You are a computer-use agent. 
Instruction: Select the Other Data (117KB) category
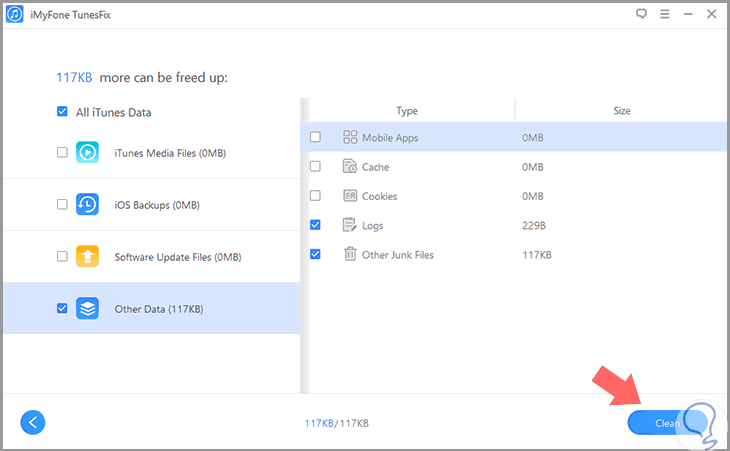[x=159, y=309]
